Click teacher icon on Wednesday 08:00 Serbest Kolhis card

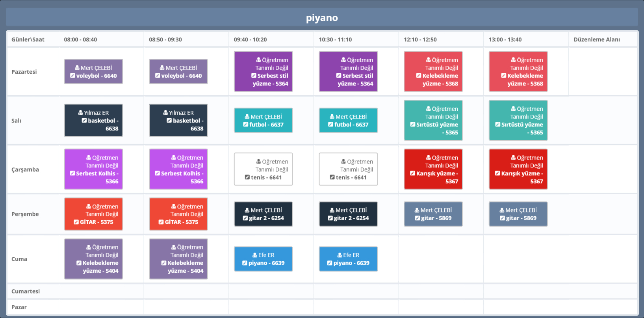(x=89, y=158)
